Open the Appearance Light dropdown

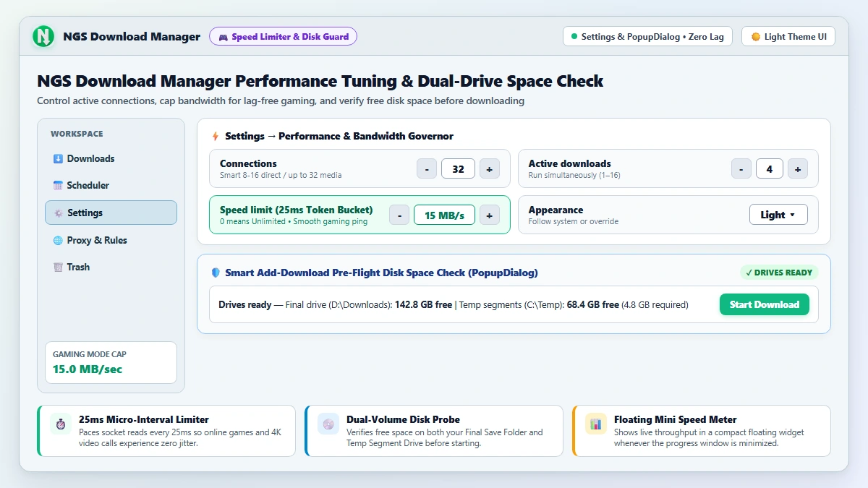click(778, 215)
